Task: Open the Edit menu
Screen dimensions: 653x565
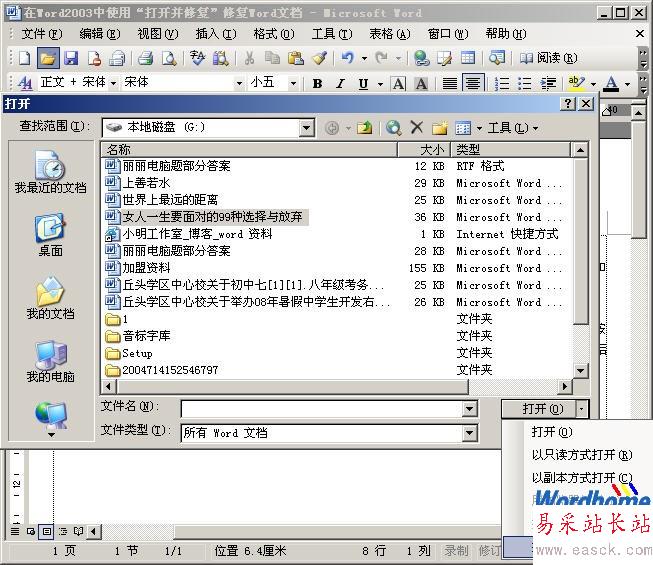Action: [100, 34]
